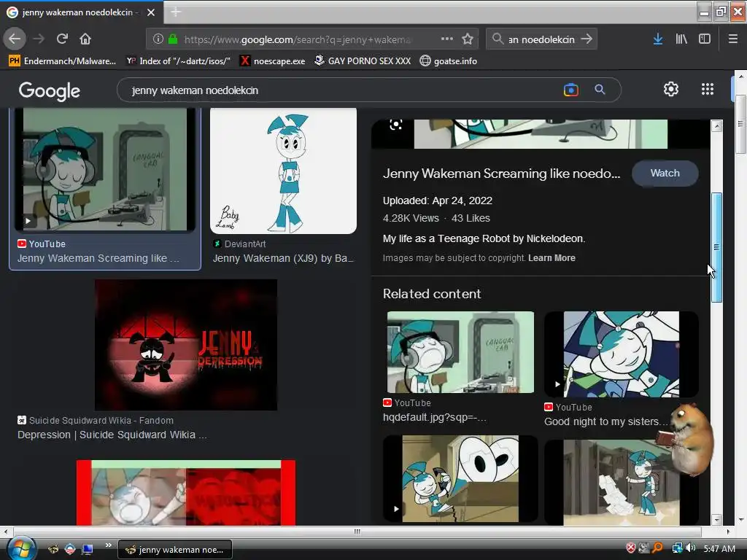Screen dimensions: 747x560
Task: Click the red security alert tray icon
Action: pos(631,548)
